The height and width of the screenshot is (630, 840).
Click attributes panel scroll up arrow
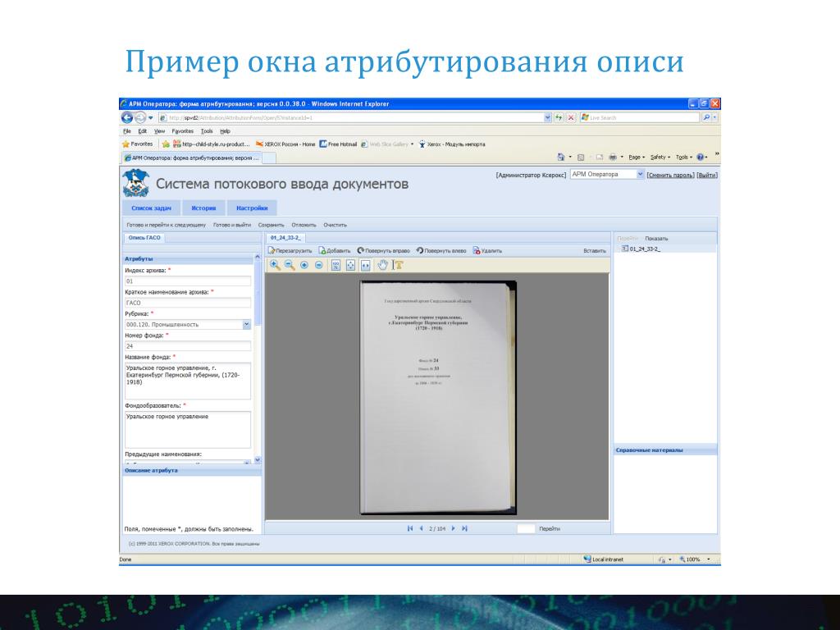coord(257,258)
